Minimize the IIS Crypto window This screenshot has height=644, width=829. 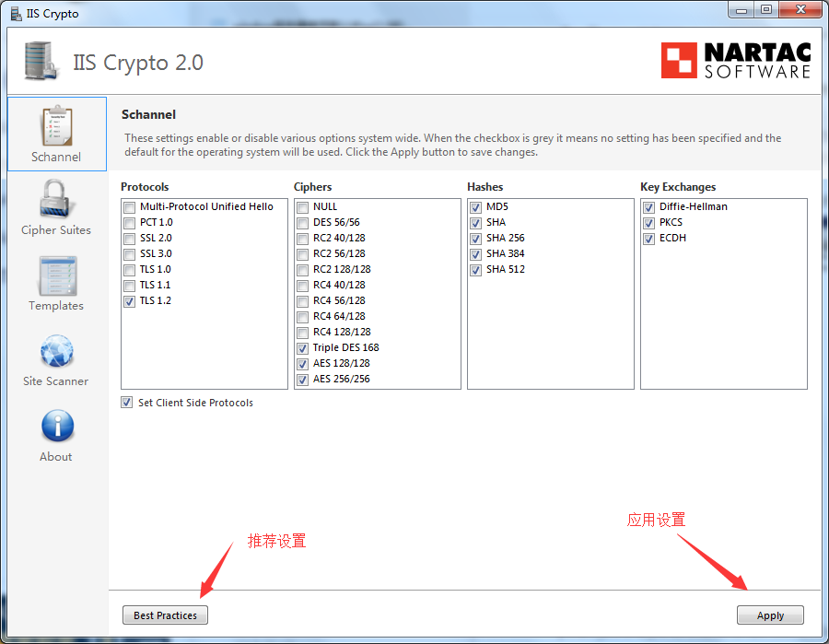tap(741, 10)
